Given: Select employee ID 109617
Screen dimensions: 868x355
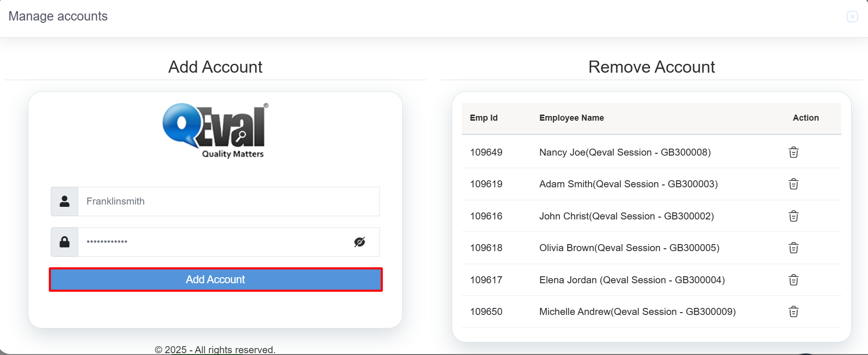Looking at the screenshot, I should pos(486,280).
